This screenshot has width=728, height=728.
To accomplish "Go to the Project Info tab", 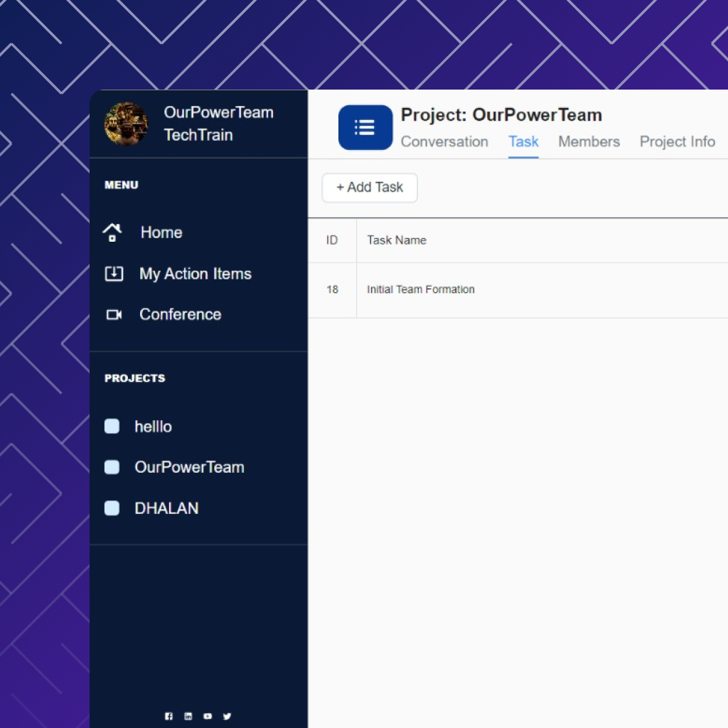I will pyautogui.click(x=677, y=141).
